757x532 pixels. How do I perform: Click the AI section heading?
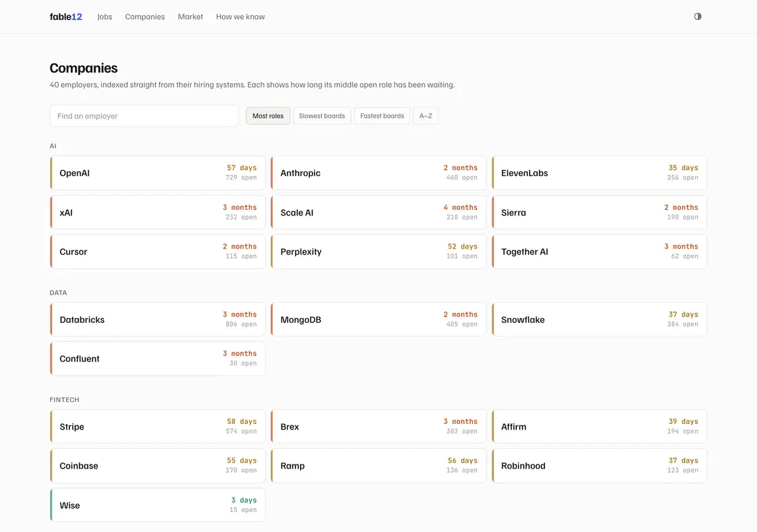[x=53, y=147]
